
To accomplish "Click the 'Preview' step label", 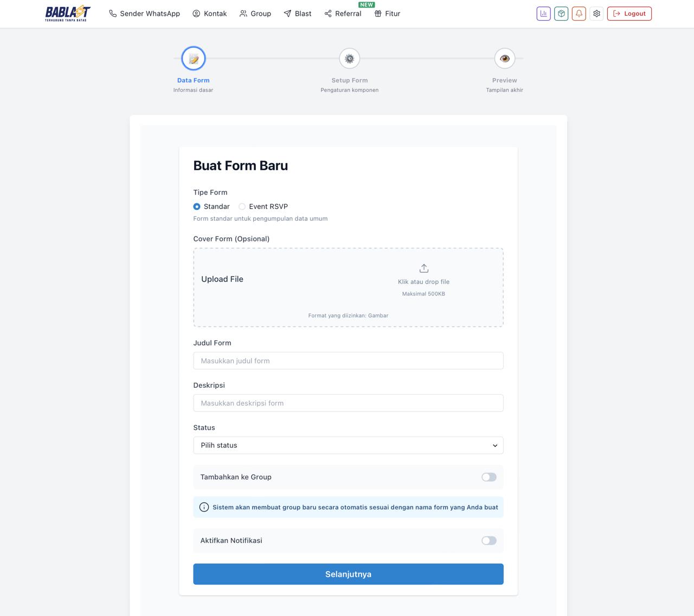I will pyautogui.click(x=505, y=80).
